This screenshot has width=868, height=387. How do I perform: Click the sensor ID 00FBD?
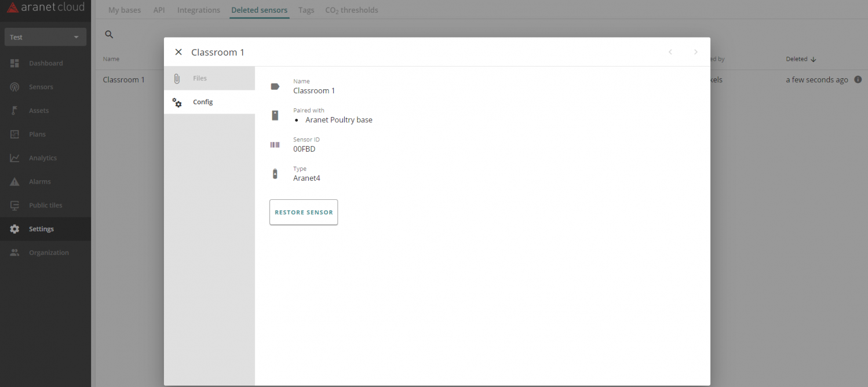(304, 149)
